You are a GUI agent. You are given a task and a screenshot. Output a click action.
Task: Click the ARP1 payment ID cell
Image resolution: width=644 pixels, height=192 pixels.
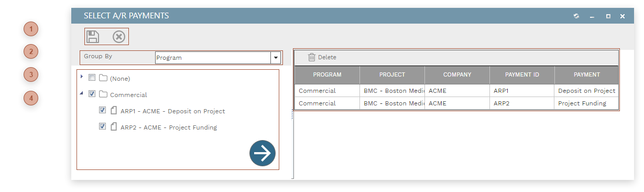tap(522, 91)
